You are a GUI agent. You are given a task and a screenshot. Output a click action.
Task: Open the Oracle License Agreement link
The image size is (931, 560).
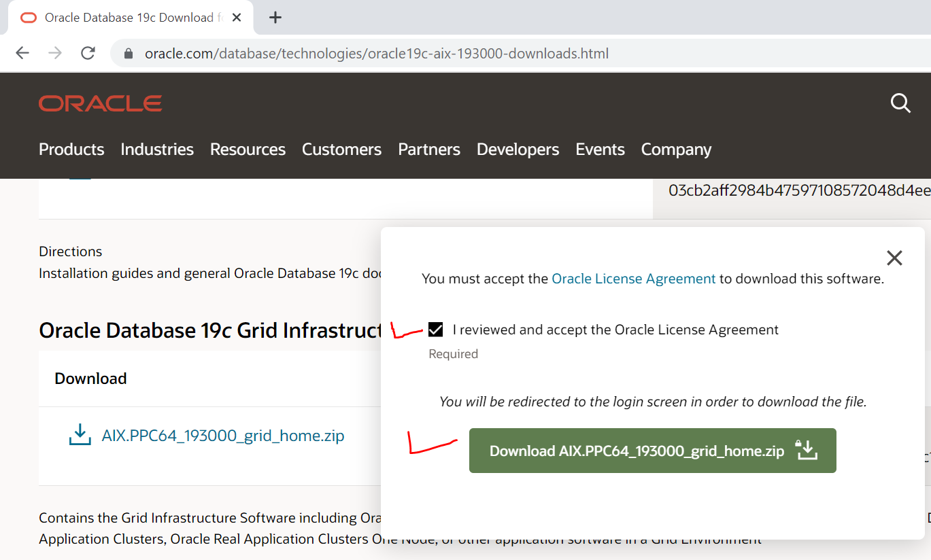(633, 279)
